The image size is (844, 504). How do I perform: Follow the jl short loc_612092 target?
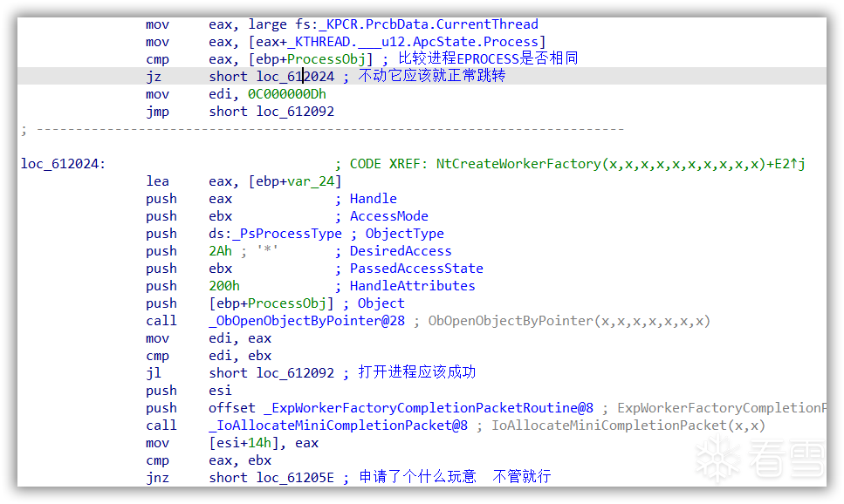coord(295,373)
